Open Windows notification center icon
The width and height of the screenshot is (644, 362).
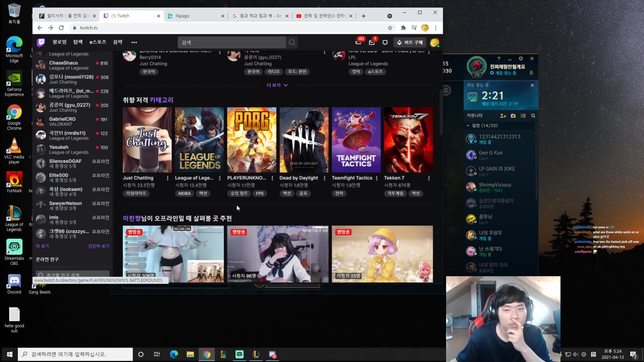pyautogui.click(x=633, y=354)
